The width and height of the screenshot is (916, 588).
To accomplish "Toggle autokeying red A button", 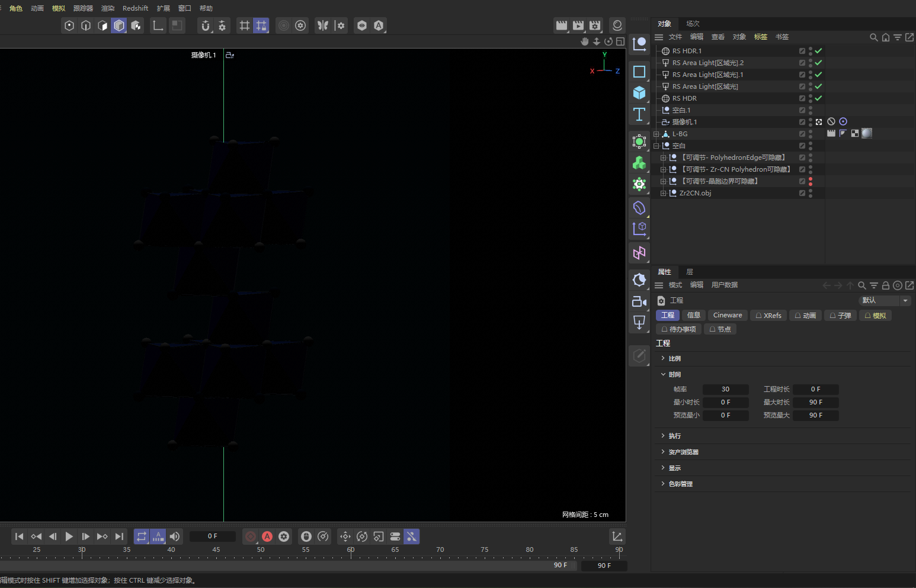I will click(x=267, y=536).
